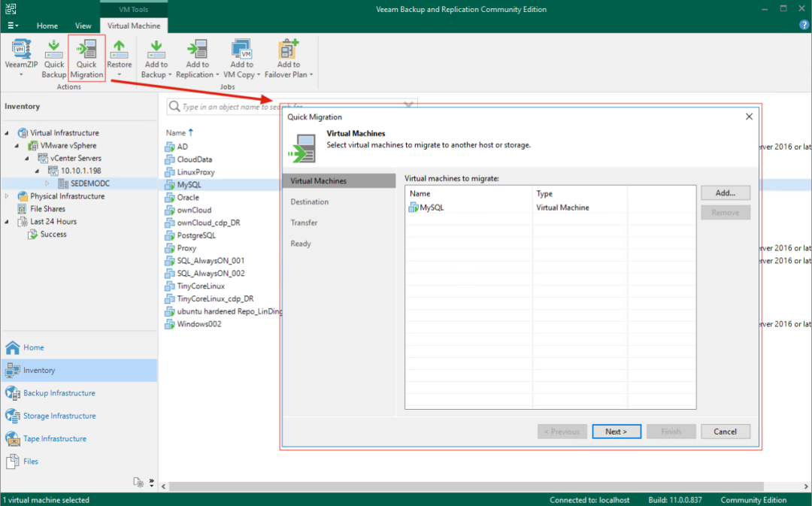Close the Quick Migration dialog
812x506 pixels.
click(x=749, y=117)
